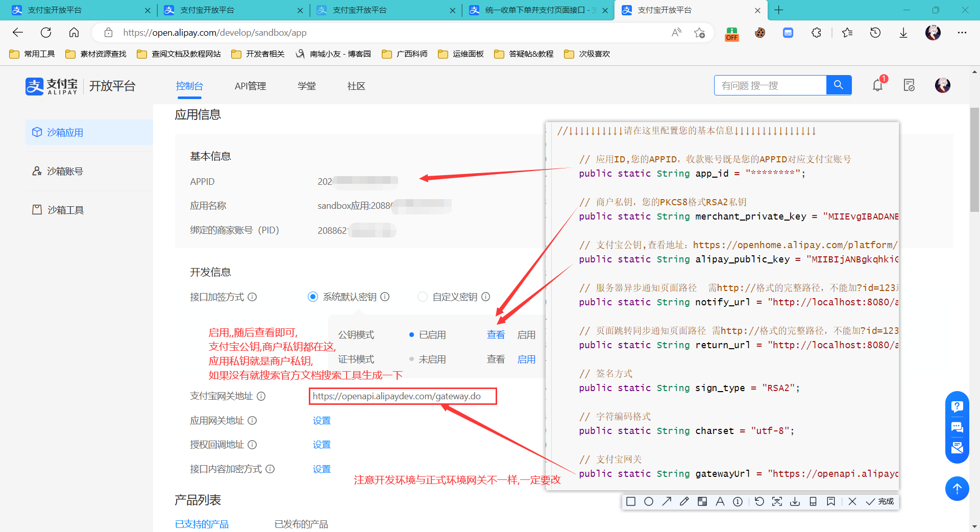
Task: Click 启用 in the 证书模式 row
Action: (x=526, y=359)
